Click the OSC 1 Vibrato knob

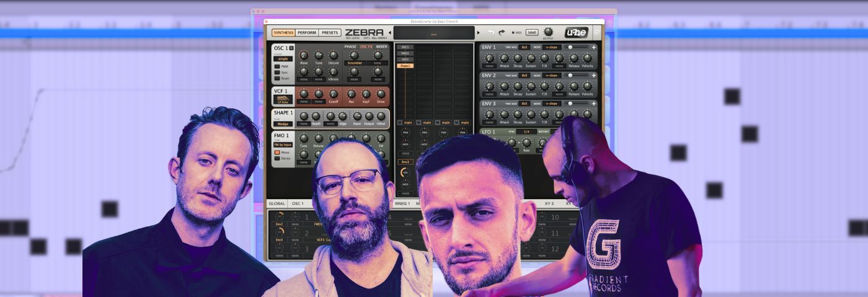pyautogui.click(x=334, y=71)
